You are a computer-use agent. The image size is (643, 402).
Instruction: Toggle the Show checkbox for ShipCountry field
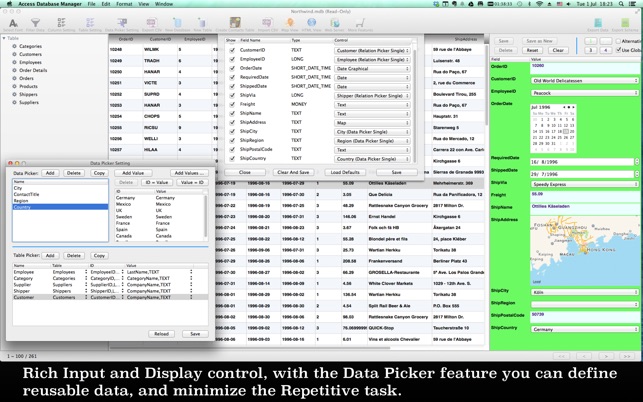coord(233,158)
